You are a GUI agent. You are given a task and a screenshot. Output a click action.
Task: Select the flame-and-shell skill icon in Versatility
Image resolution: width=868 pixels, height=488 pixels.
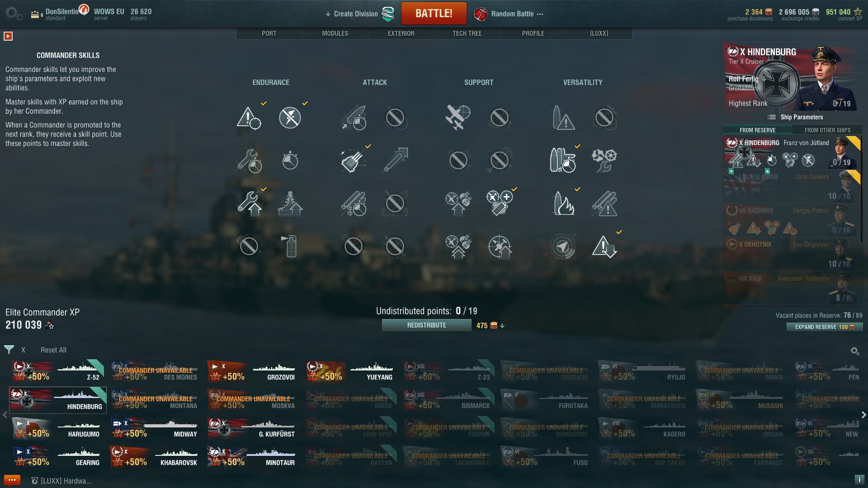click(563, 203)
